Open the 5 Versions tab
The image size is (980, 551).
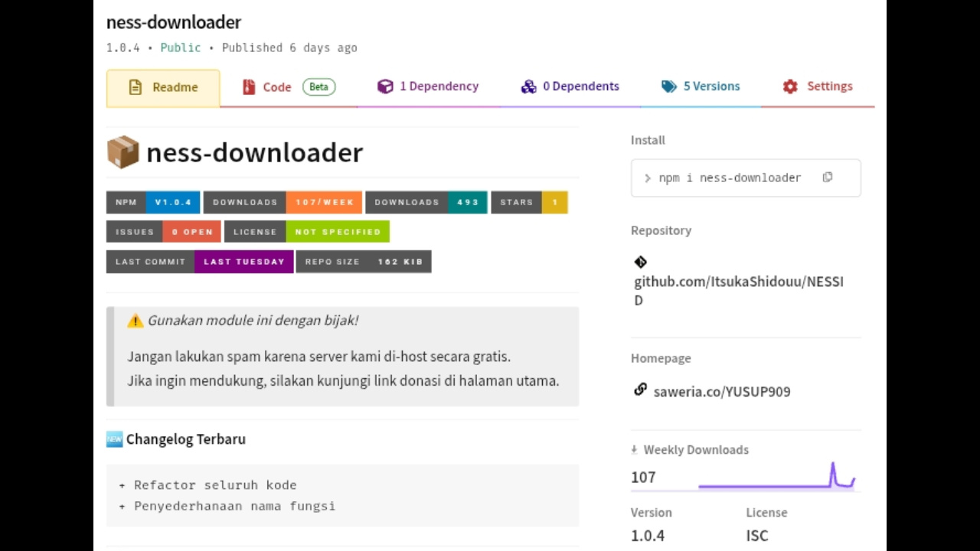click(701, 86)
